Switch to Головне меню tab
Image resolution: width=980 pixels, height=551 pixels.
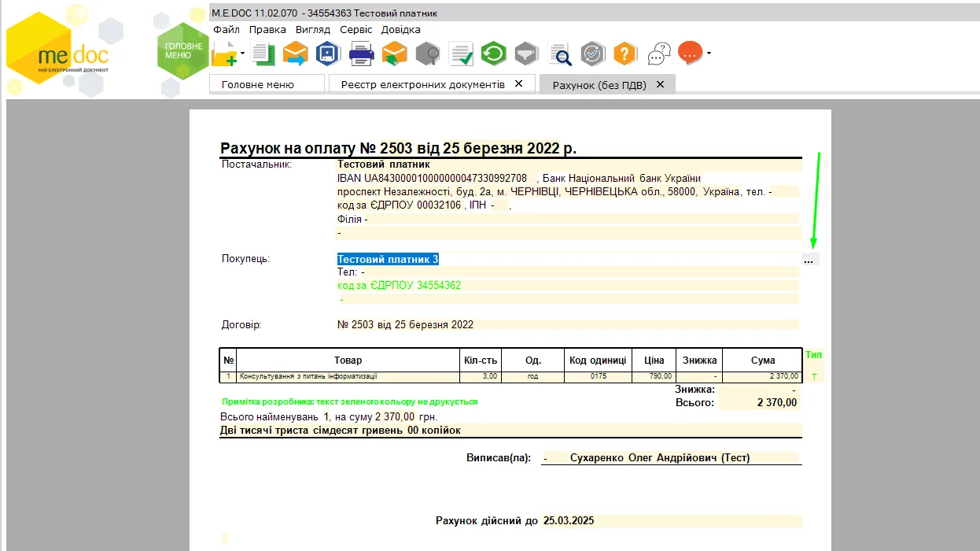click(x=258, y=84)
